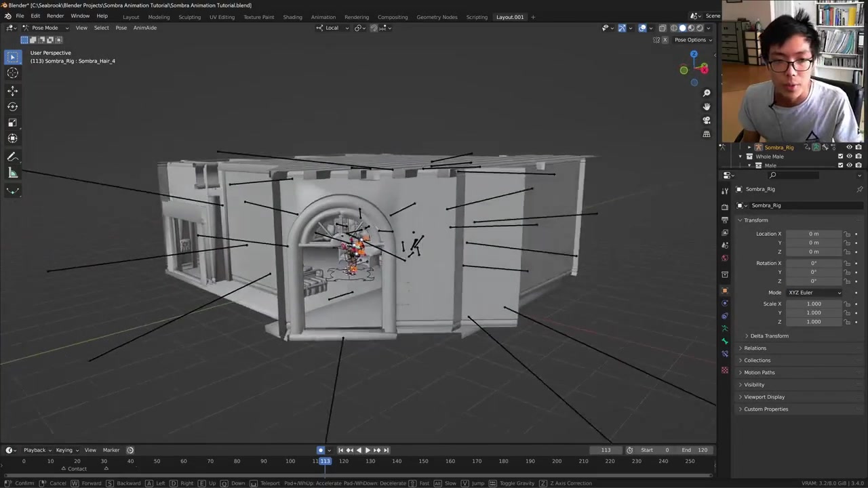Click the zoom magnifier viewport icon

point(707,93)
